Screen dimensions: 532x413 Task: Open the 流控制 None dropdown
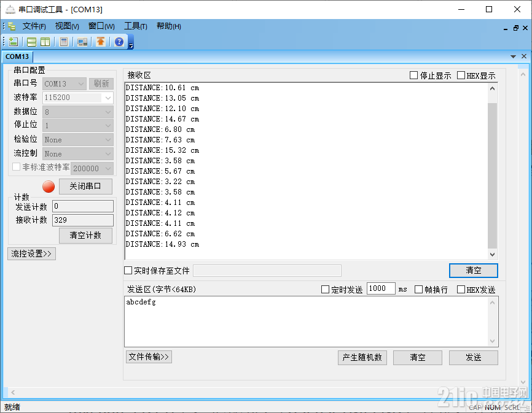coord(78,154)
